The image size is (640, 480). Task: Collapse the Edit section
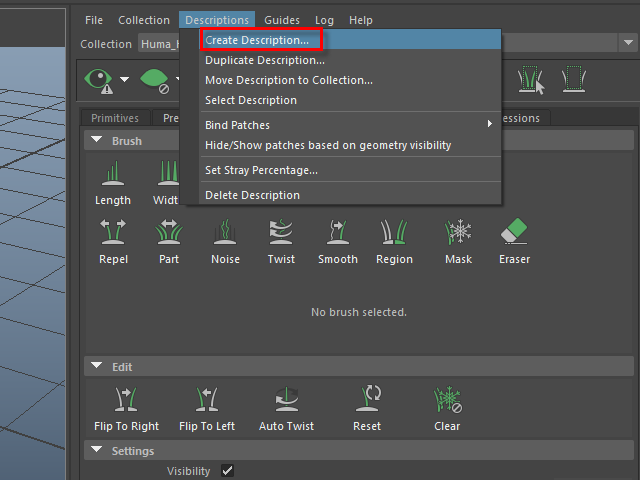[97, 367]
